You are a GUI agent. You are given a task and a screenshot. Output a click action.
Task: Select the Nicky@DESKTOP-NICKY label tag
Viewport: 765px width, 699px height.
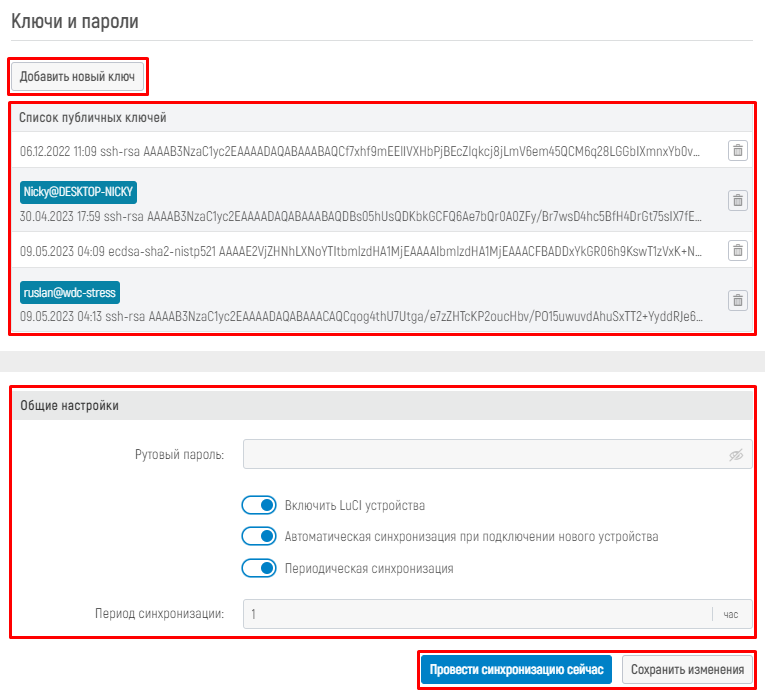[x=78, y=192]
